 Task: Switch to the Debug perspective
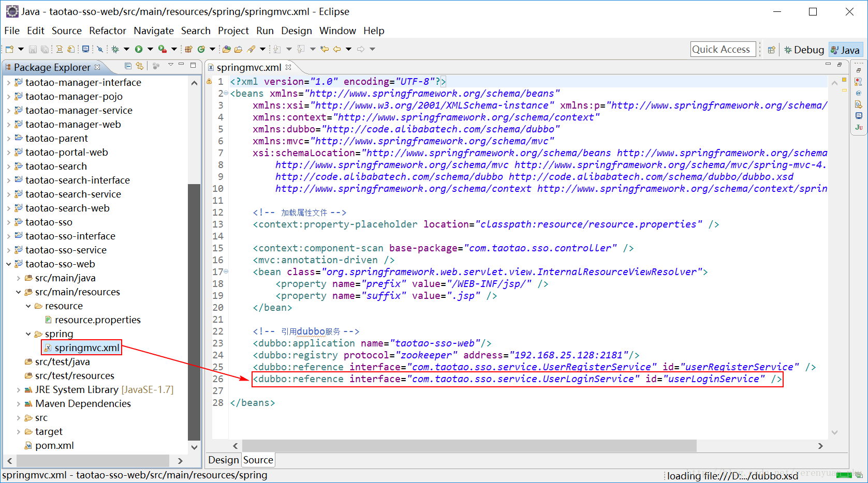804,50
